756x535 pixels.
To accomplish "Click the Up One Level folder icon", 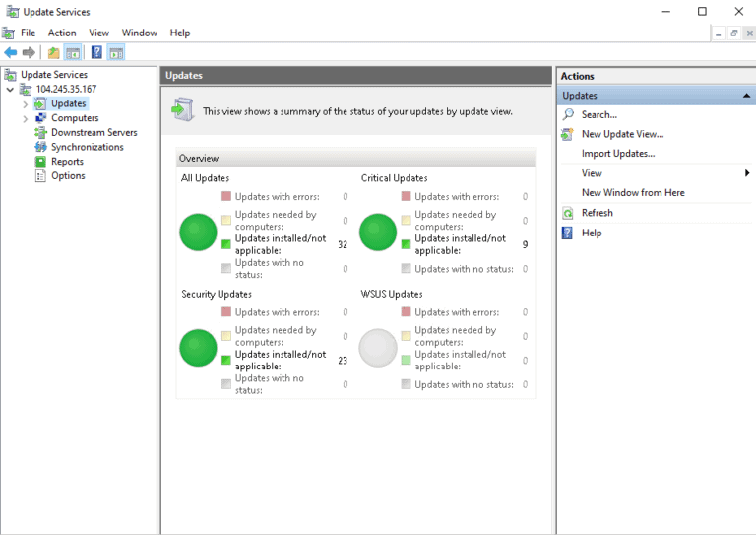I will point(53,52).
